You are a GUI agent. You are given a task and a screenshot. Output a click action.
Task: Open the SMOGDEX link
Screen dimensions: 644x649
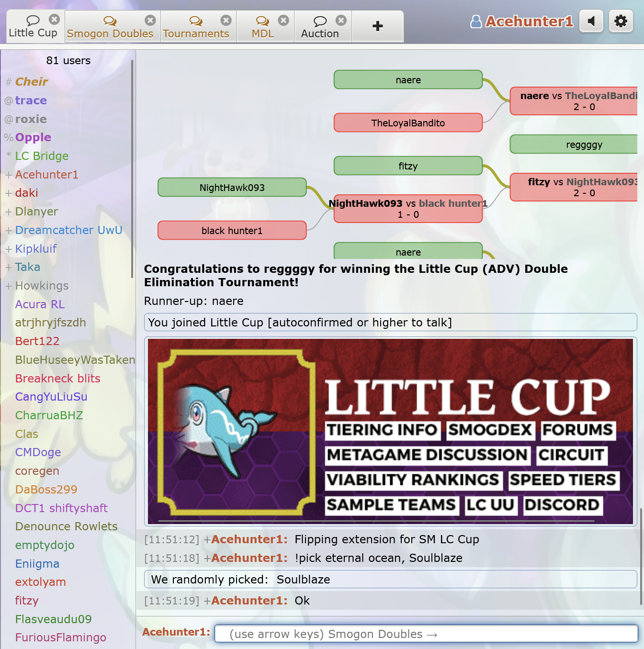[x=490, y=430]
